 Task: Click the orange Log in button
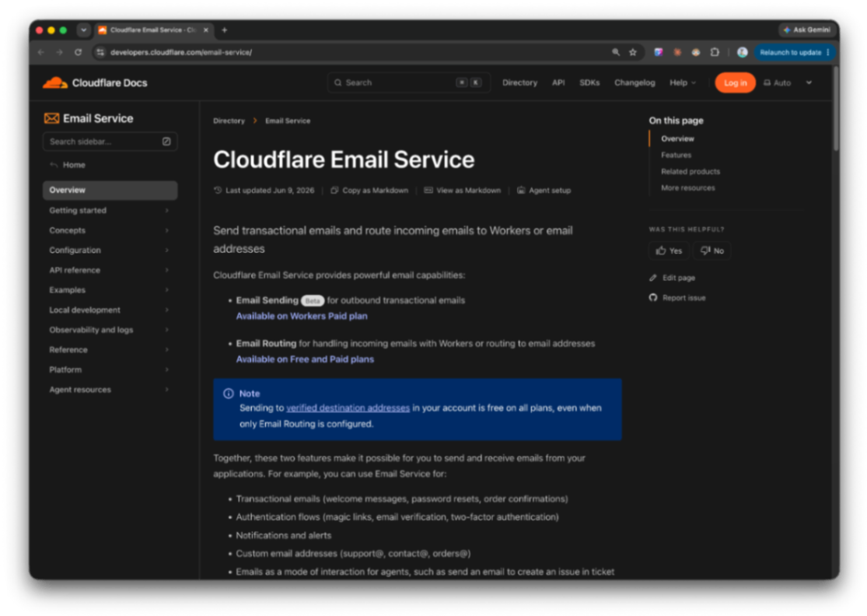735,83
